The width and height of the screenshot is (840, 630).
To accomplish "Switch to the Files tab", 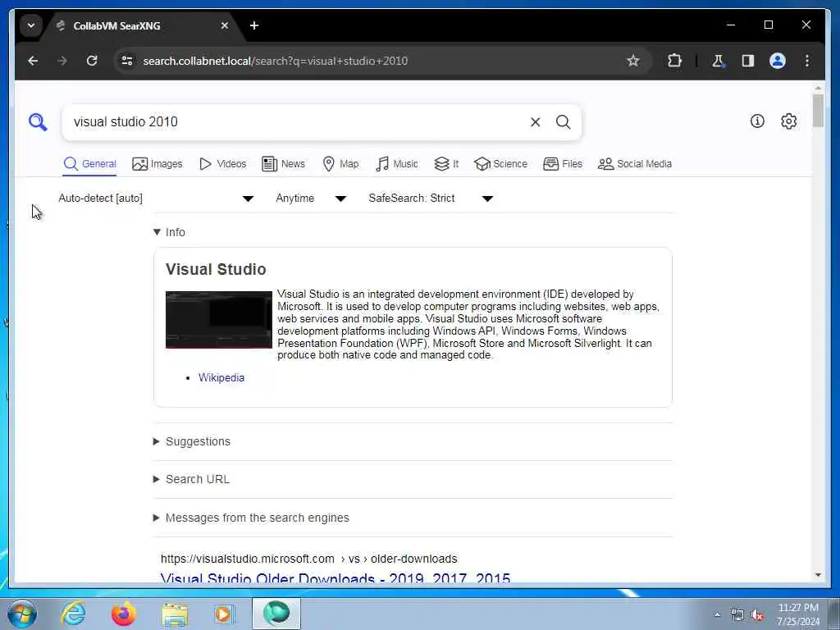I will point(563,164).
